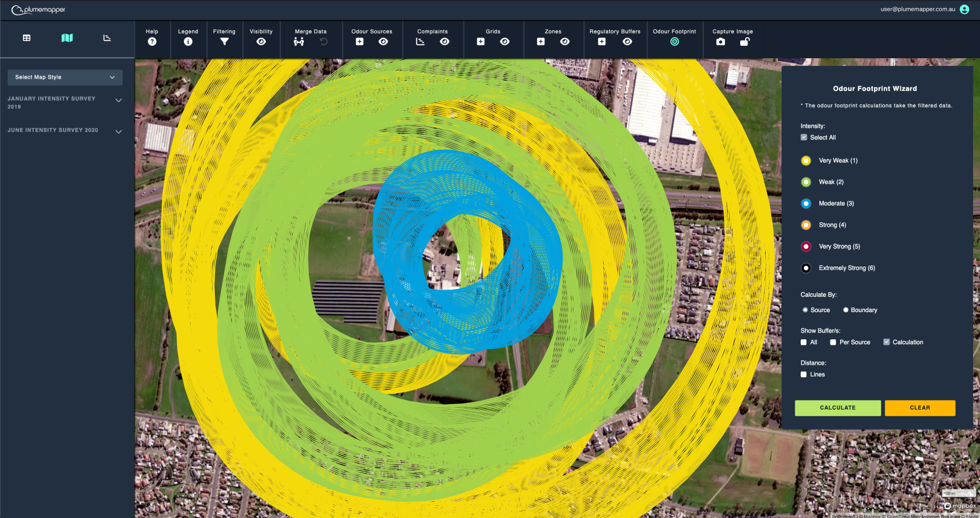Enable the Per Source buffer checkbox
980x518 pixels.
[833, 342]
